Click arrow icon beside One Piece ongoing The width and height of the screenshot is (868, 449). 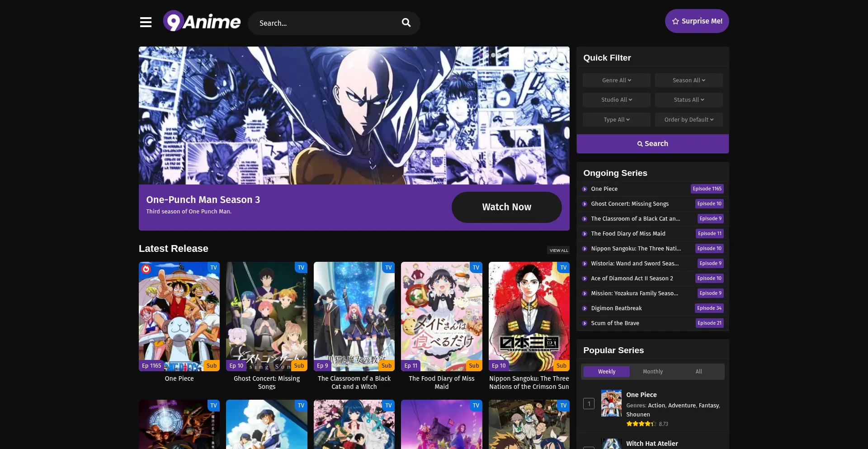point(585,189)
